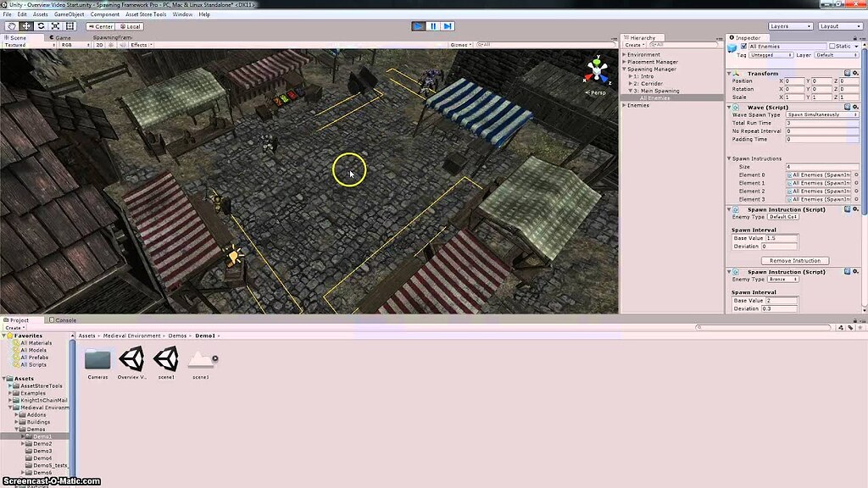This screenshot has height=488, width=868.
Task: Toggle the All Enemies active checkbox
Action: point(743,47)
